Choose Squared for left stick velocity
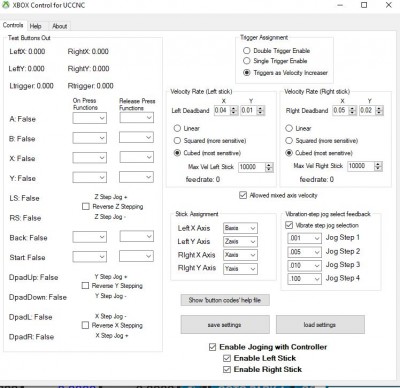The width and height of the screenshot is (400, 388). [x=177, y=141]
